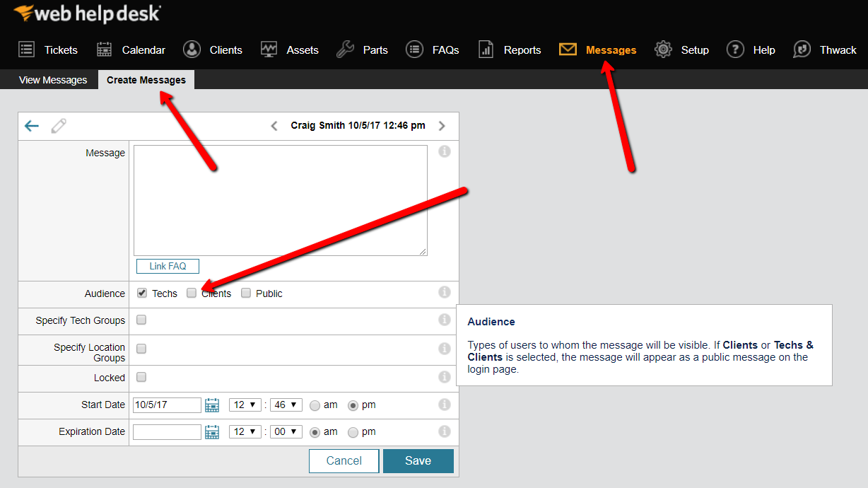Click the info icon in Audience row
Image resolution: width=868 pixels, height=488 pixels.
[445, 291]
